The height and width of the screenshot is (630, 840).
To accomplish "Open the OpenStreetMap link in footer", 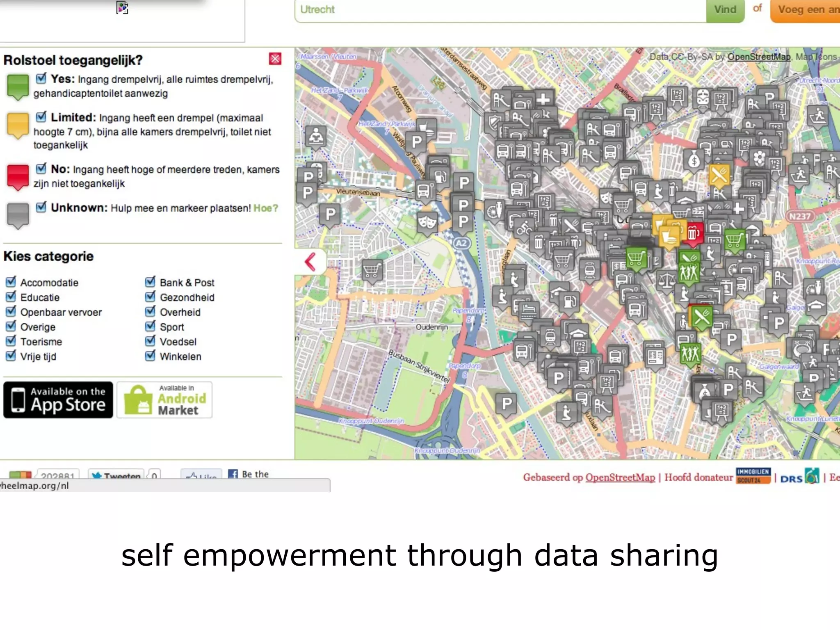I will (620, 477).
